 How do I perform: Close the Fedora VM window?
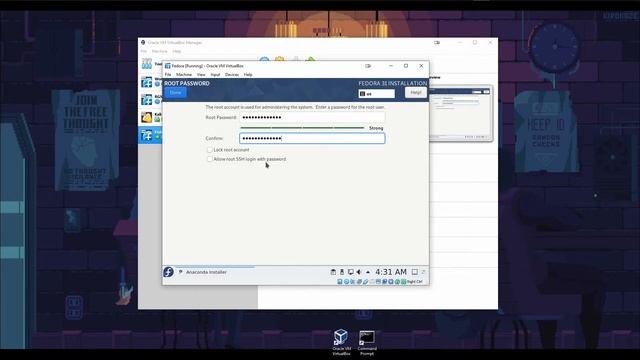coord(421,66)
